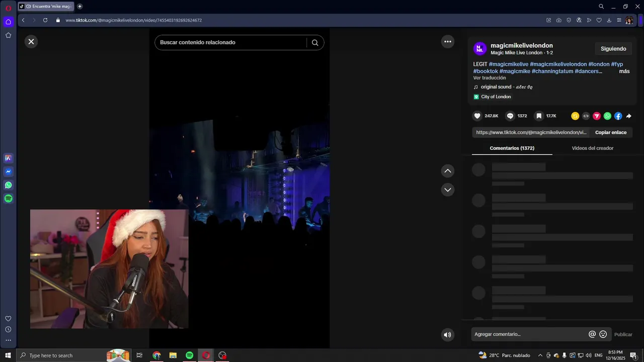Send to friends with red paper plane icon
644x362 pixels.
tap(597, 116)
